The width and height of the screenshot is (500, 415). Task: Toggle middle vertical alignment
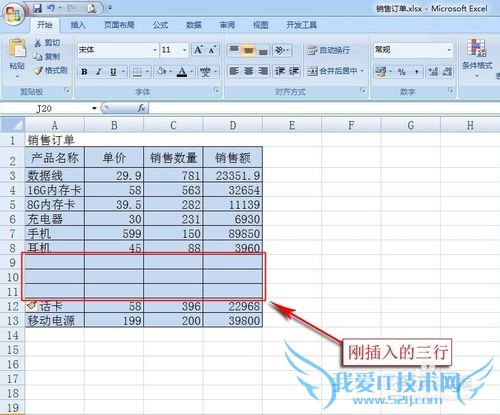click(x=249, y=51)
